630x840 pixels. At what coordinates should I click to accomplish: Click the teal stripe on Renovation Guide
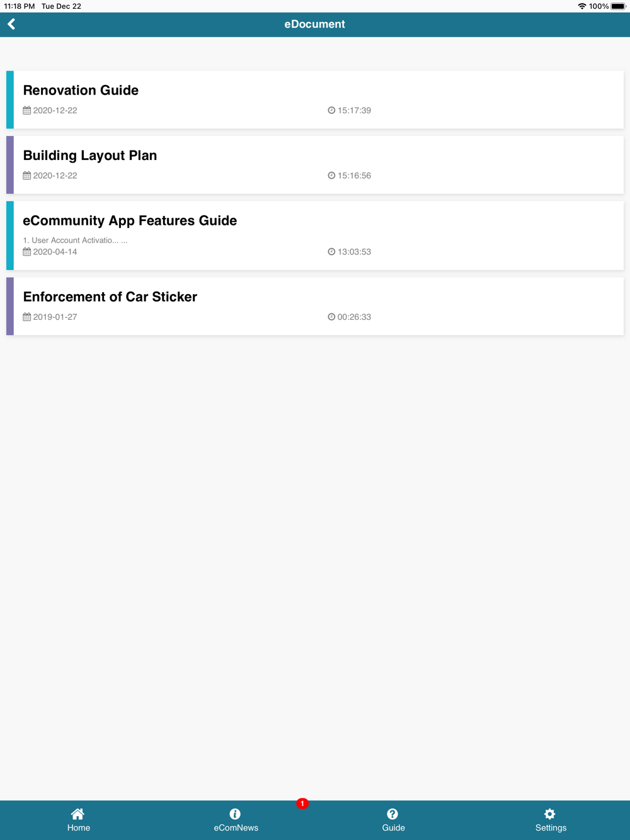[x=10, y=100]
